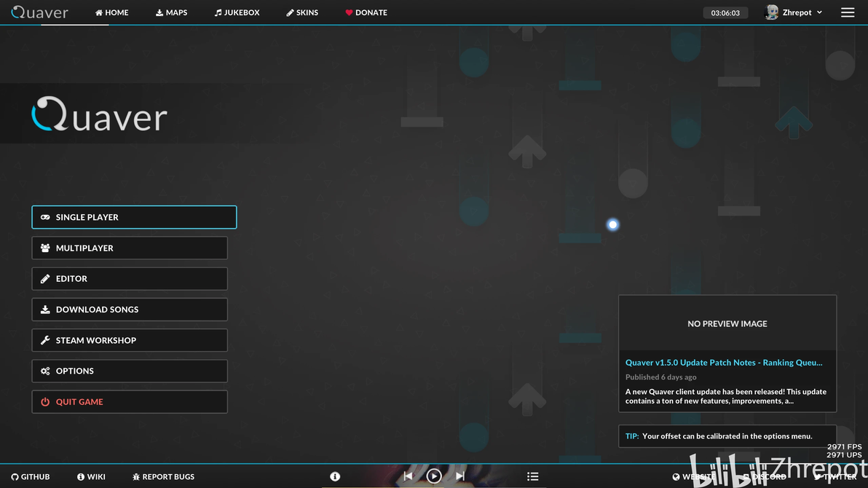Open the Donate tab
The height and width of the screenshot is (488, 868).
(366, 12)
